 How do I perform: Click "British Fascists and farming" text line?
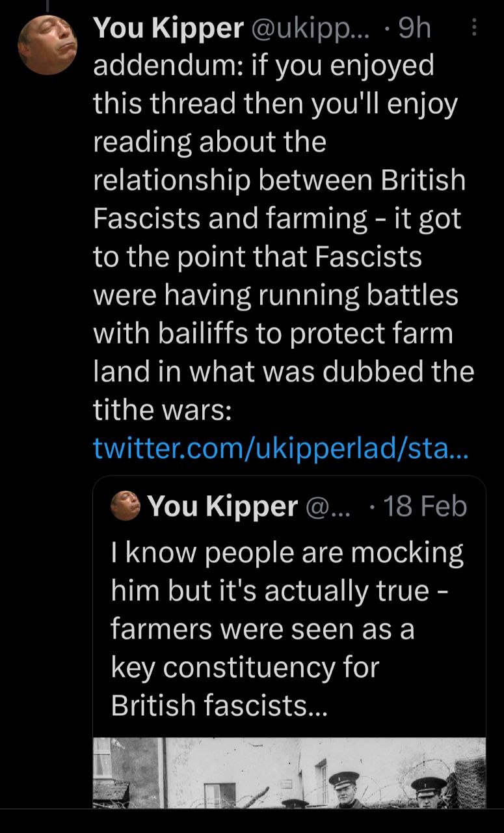tap(277, 219)
